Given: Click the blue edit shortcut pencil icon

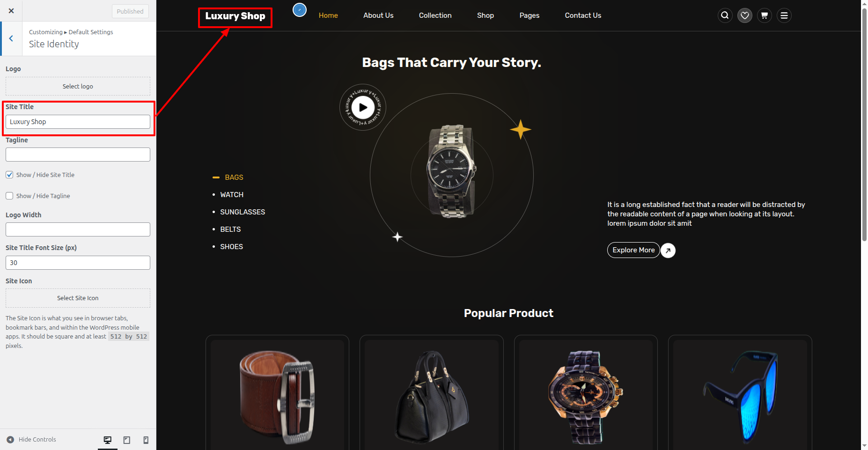Looking at the screenshot, I should (x=300, y=9).
